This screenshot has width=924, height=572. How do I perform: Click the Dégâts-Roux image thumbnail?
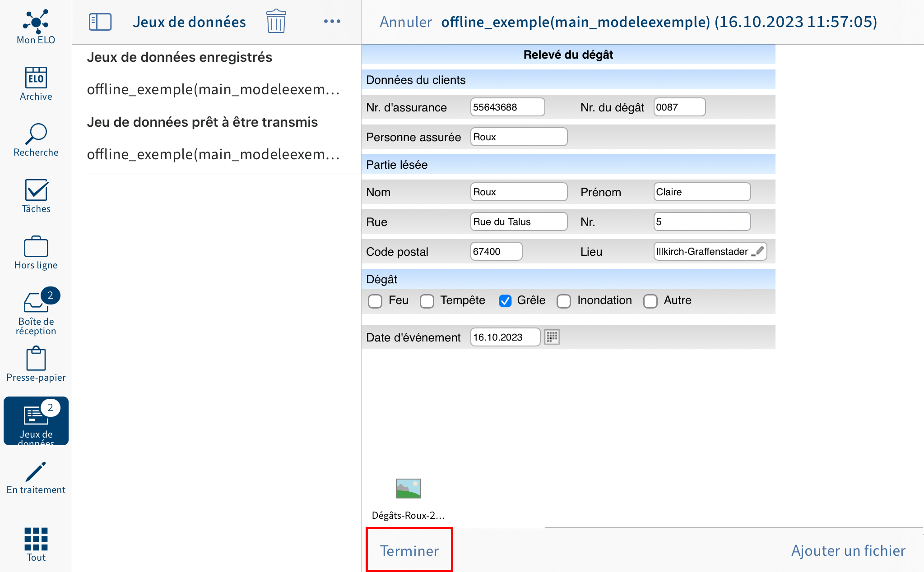click(x=408, y=488)
